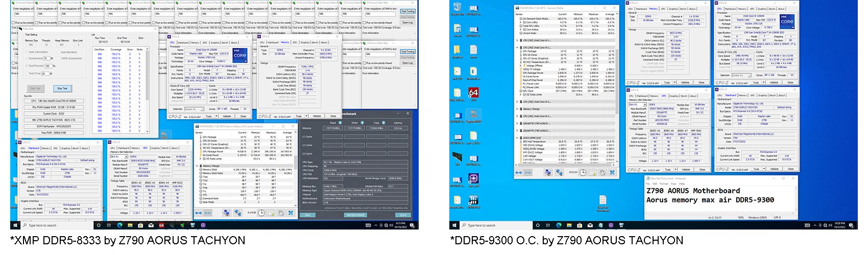Open Edge on the DDR5-8333 screenshot taskbar
Image resolution: width=868 pixels, height=255 pixels.
pos(120,225)
